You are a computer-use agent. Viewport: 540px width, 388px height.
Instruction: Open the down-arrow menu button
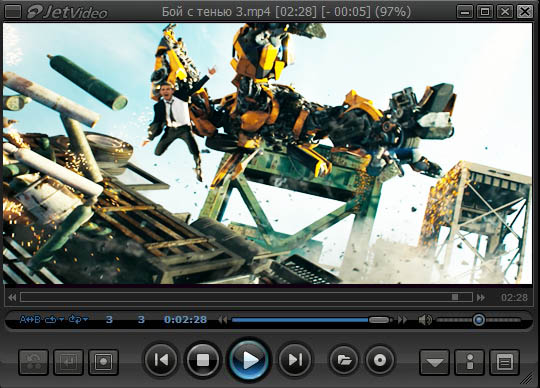click(434, 362)
